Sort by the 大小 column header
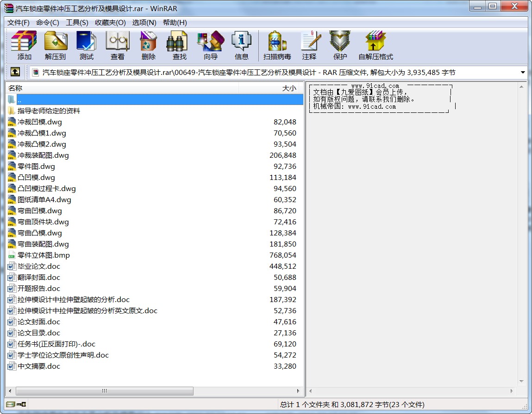 (271, 88)
